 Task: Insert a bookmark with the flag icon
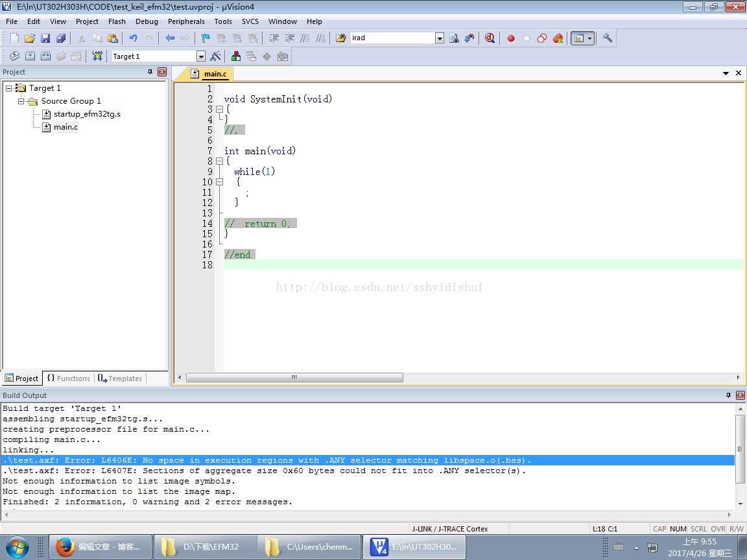click(x=206, y=38)
